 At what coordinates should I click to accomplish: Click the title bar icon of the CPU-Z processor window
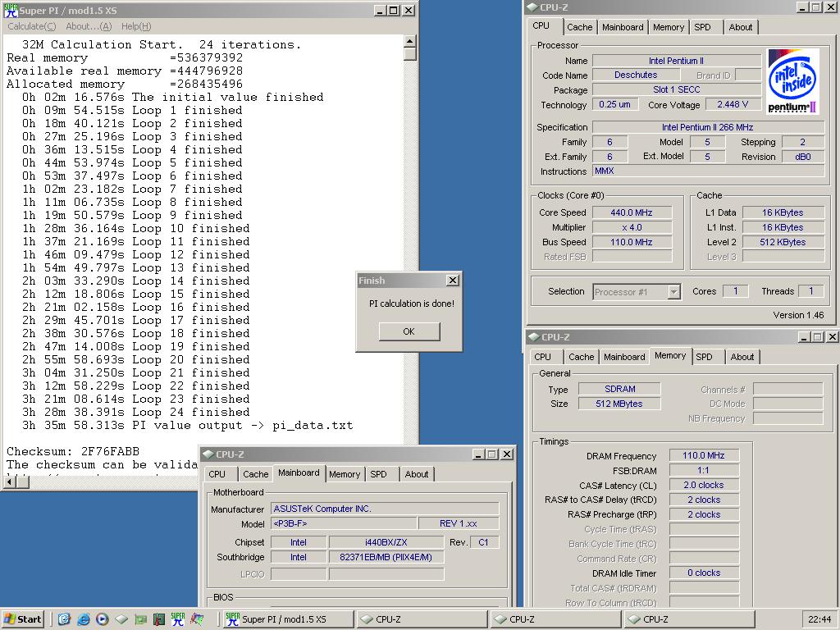pyautogui.click(x=532, y=7)
